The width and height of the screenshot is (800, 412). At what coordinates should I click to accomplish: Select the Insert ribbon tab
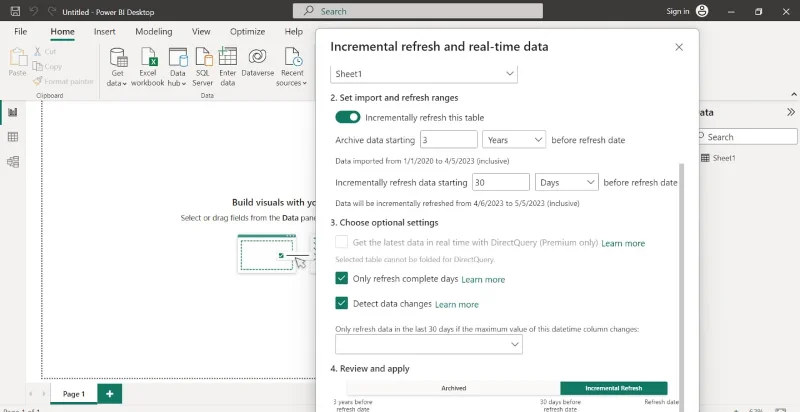105,32
